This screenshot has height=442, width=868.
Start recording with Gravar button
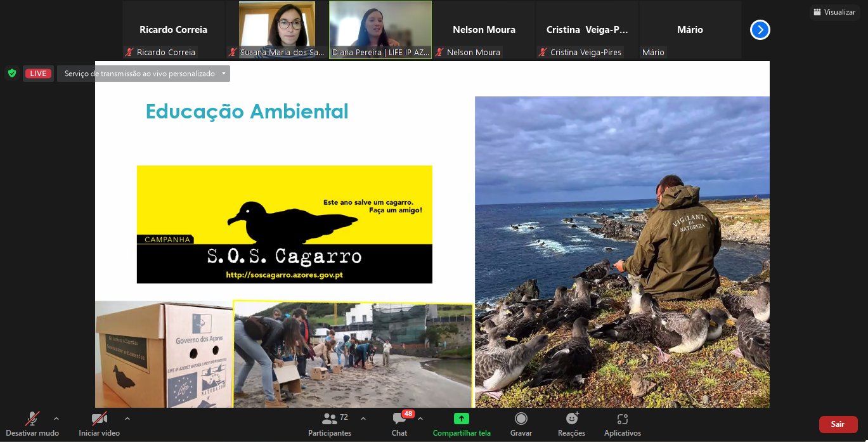521,419
